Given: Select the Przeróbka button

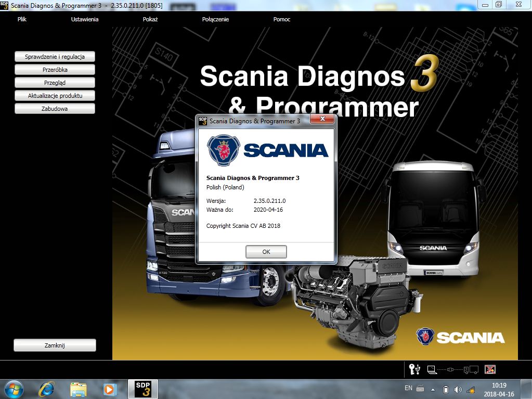Looking at the screenshot, I should (55, 70).
